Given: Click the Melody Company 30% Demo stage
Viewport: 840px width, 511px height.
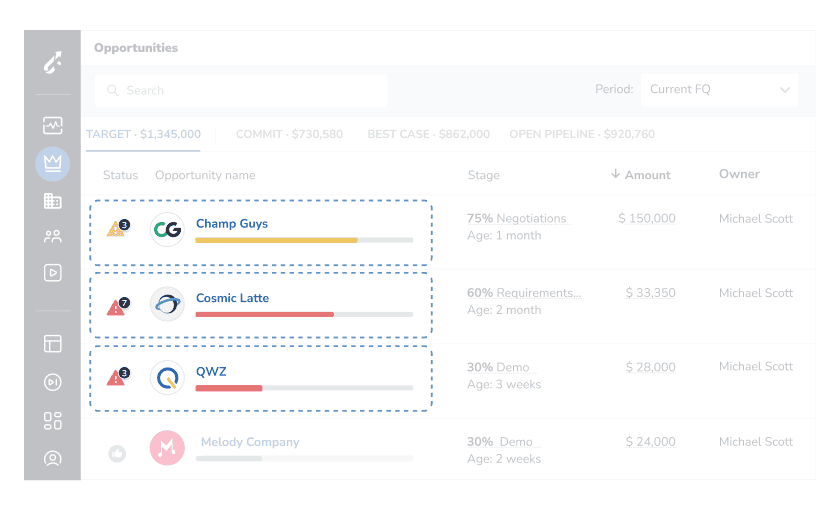Looking at the screenshot, I should pyautogui.click(x=500, y=442).
